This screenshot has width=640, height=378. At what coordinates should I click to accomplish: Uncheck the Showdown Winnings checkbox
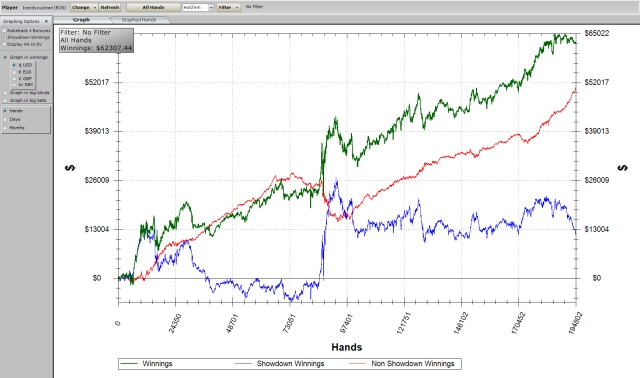click(4, 37)
